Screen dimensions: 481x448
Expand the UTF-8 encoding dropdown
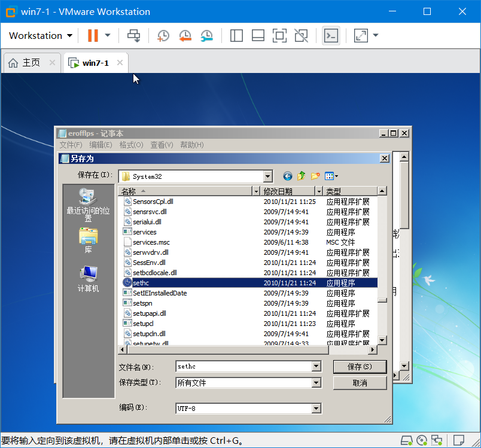point(316,409)
